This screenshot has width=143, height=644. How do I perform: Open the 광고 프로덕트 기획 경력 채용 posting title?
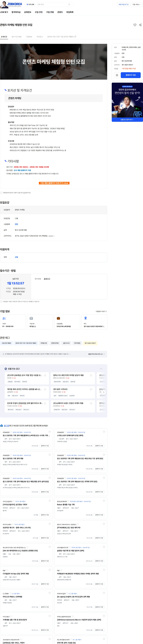coord(13,458)
